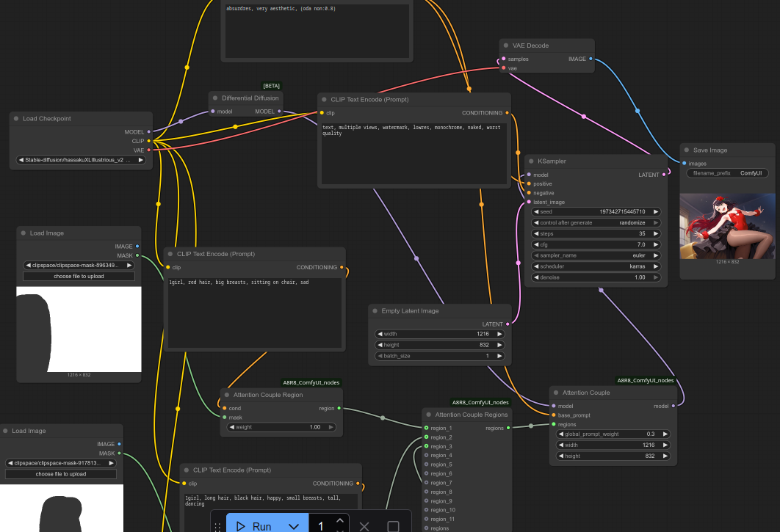Image resolution: width=780 pixels, height=532 pixels.
Task: Collapse the Attention Couple node via its title dot
Action: click(556, 393)
